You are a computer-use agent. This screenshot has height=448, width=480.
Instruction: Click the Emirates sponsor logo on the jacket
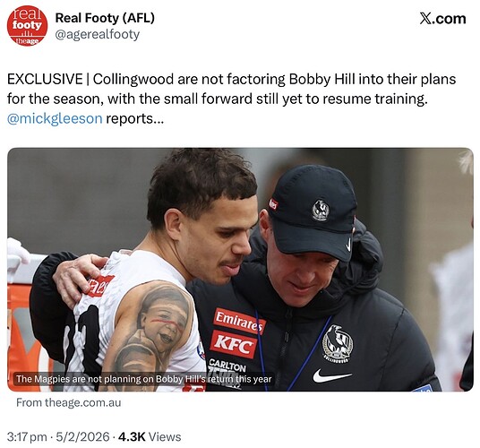click(239, 322)
